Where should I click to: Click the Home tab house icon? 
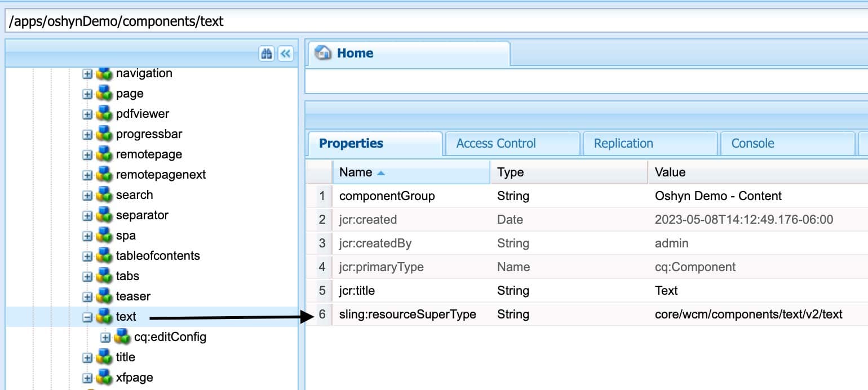pos(323,54)
